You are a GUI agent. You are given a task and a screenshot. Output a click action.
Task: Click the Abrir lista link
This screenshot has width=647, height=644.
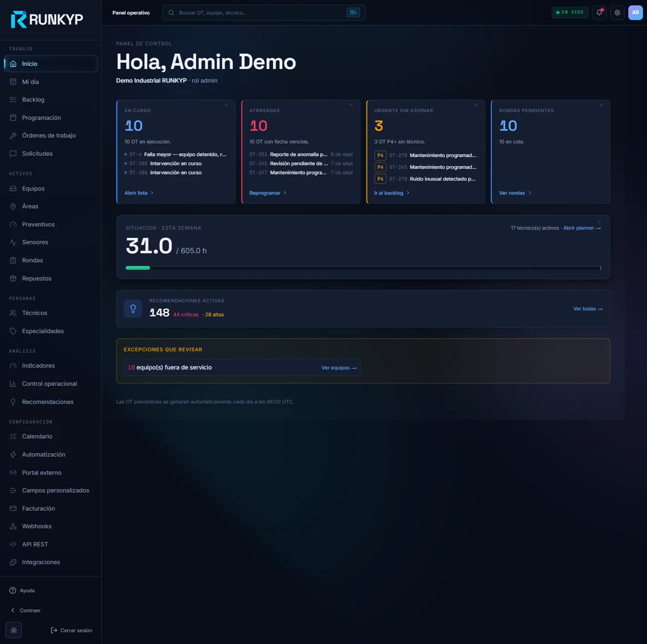coord(139,193)
